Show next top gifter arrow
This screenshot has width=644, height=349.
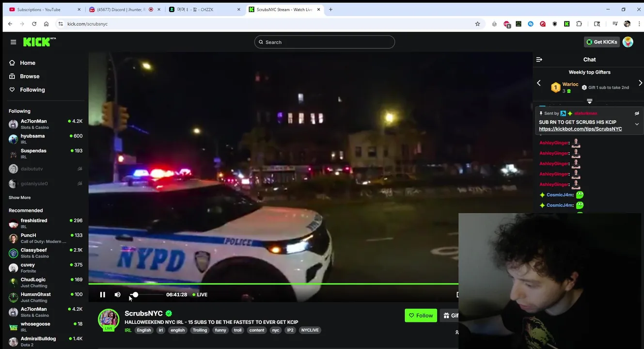click(640, 83)
